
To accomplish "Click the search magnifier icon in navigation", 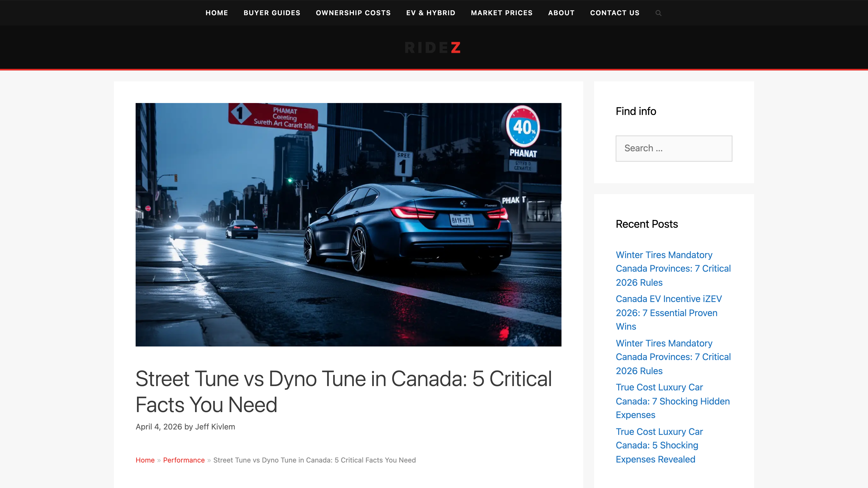I will click(658, 13).
